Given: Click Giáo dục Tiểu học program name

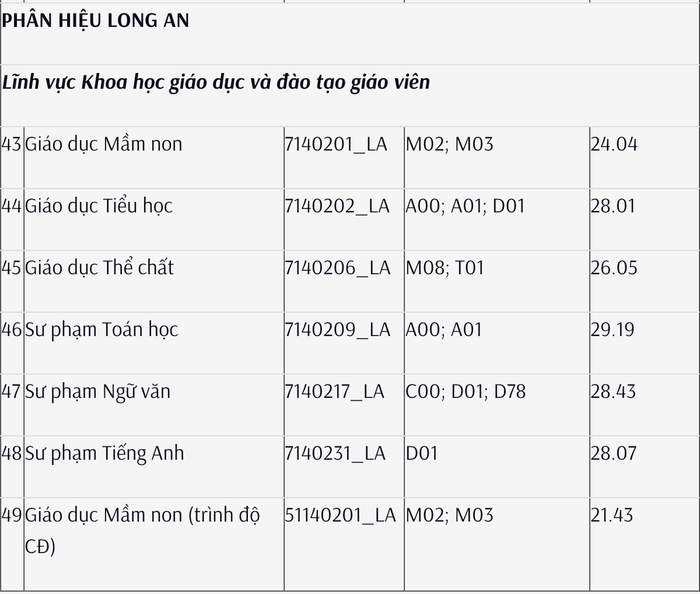Looking at the screenshot, I should pos(99,206).
